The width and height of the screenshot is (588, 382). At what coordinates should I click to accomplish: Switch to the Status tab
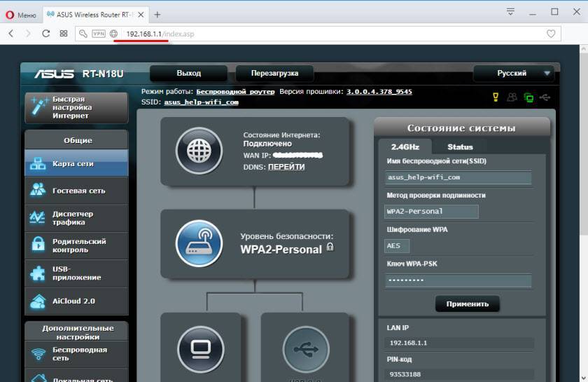[x=460, y=146]
